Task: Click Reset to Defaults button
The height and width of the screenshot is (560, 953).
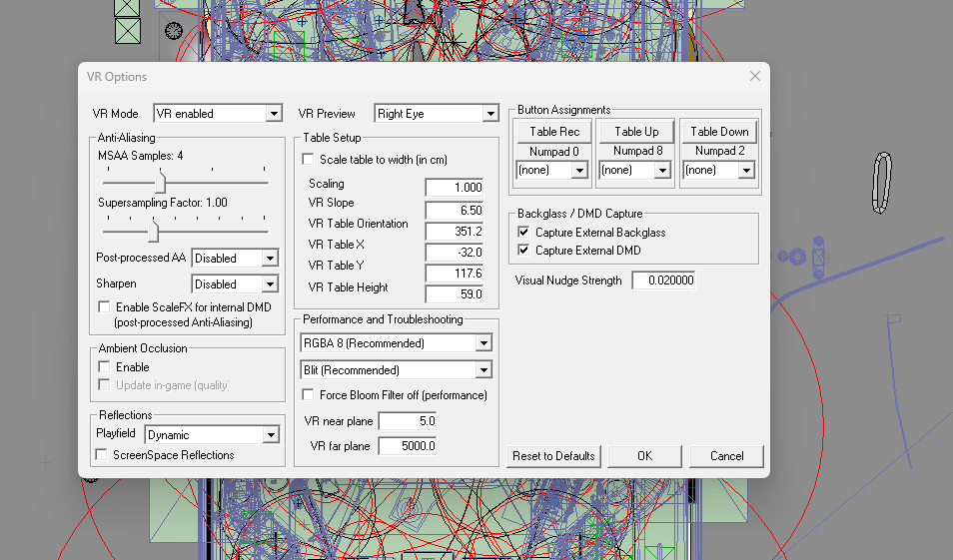Action: (x=553, y=456)
